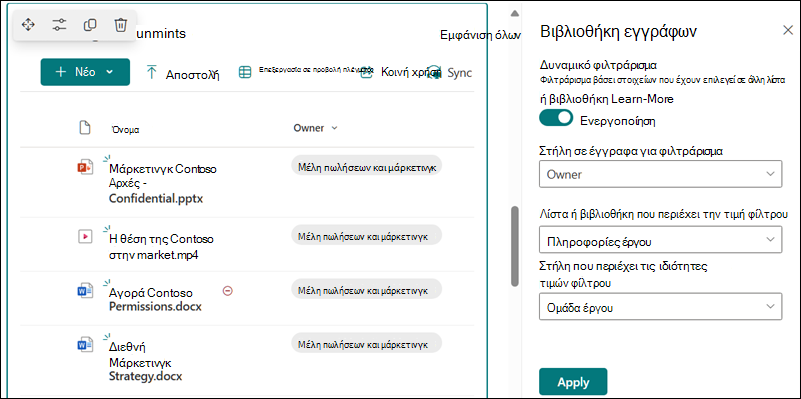Click the PowerPoint icon of Confidential.pptx
The image size is (801, 399).
[85, 167]
